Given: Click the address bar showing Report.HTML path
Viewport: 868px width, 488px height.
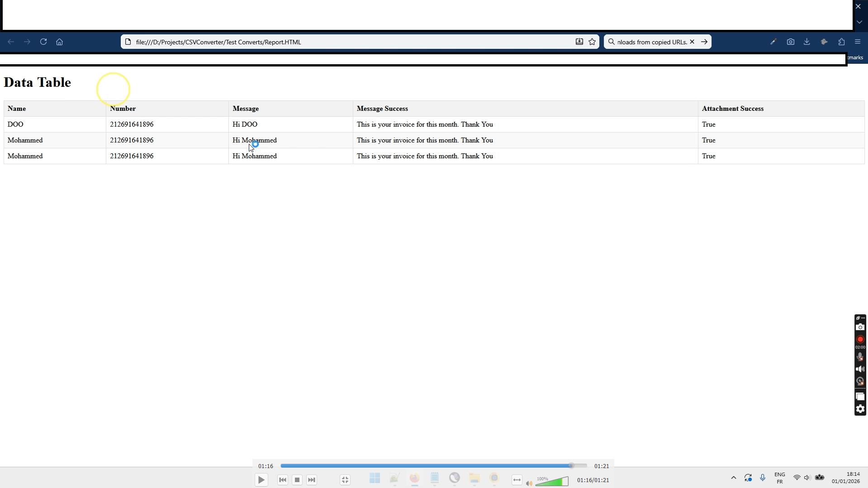Looking at the screenshot, I should [x=317, y=42].
